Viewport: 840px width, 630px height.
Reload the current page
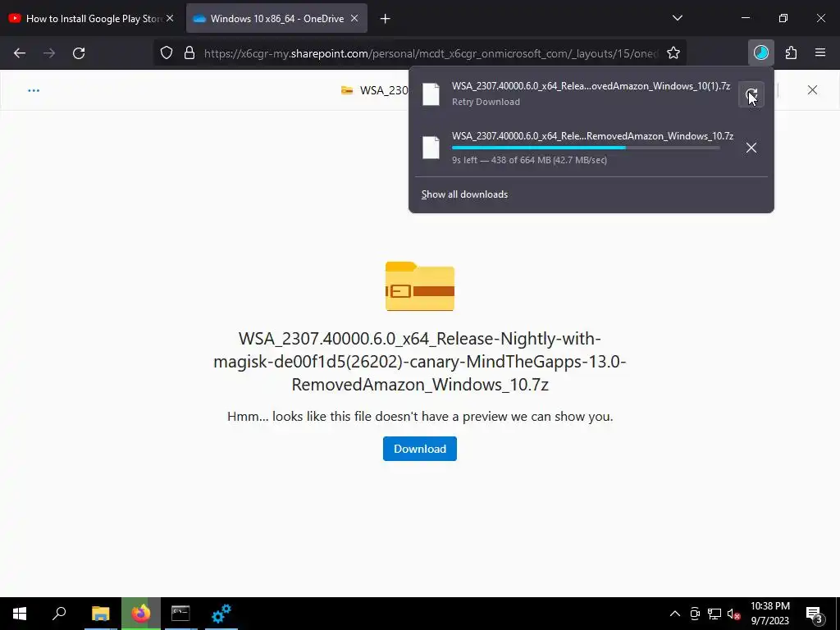pos(79,53)
